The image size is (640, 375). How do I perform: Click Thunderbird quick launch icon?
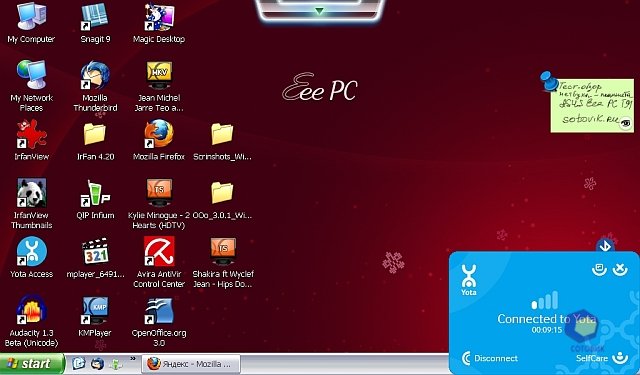(98, 363)
